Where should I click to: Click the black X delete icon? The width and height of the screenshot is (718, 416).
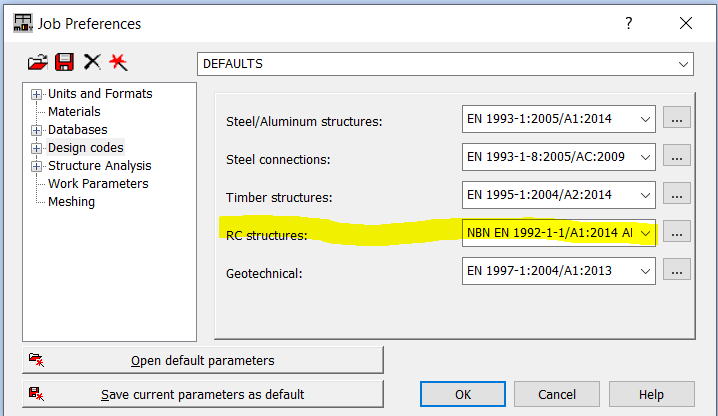(x=92, y=63)
